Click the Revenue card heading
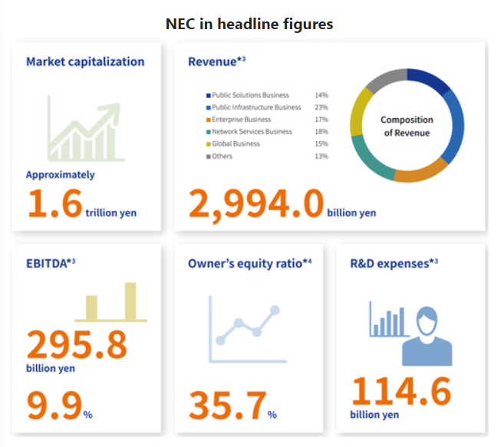Screen dimensions: 504x447 point(216,61)
